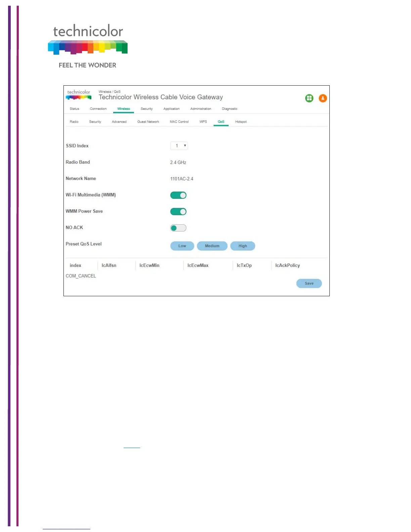Click the COM_CANCEL text
The width and height of the screenshot is (411, 532).
(x=81, y=276)
